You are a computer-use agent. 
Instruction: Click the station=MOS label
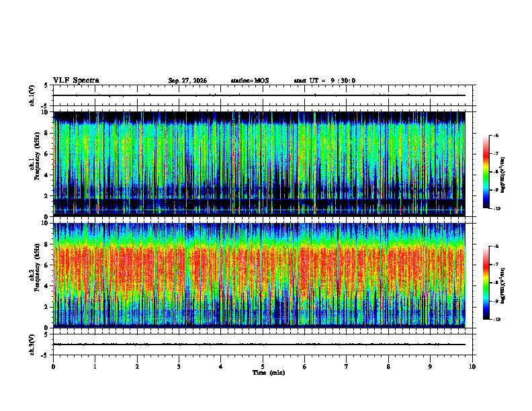coord(250,81)
